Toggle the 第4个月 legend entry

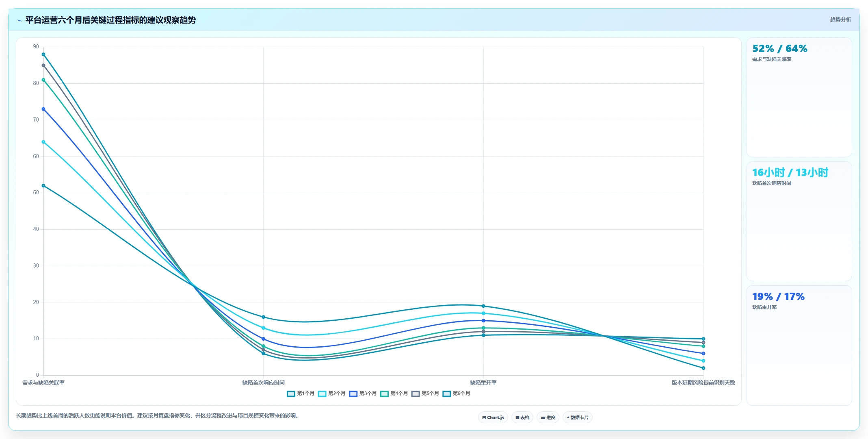coord(394,393)
